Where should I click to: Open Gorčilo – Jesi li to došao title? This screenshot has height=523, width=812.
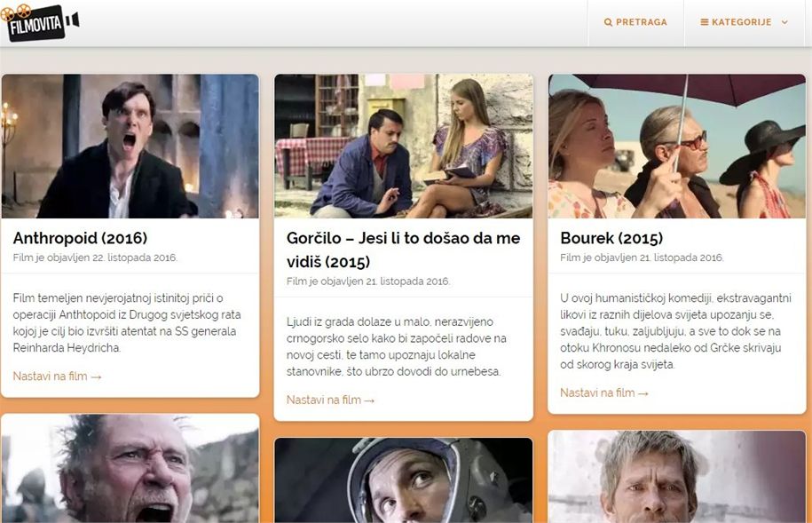403,250
